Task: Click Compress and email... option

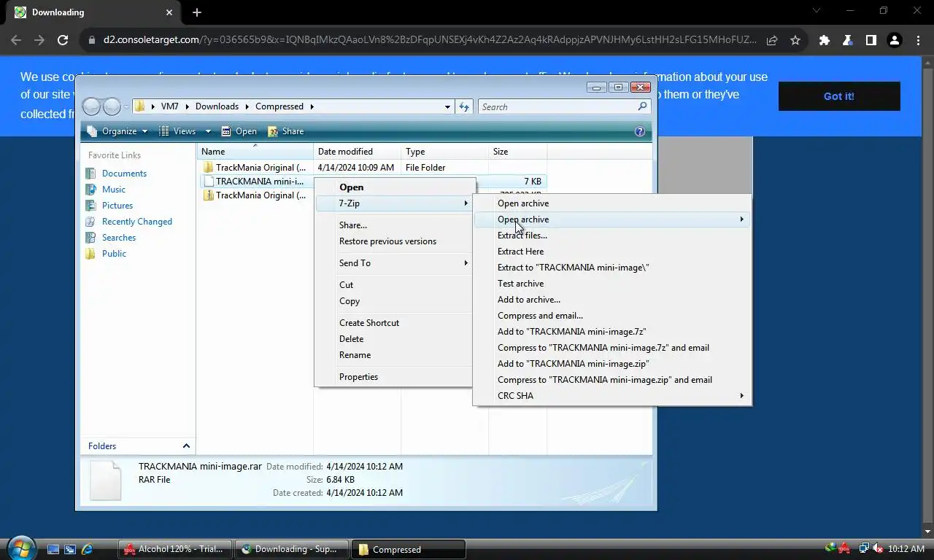Action: (x=540, y=316)
